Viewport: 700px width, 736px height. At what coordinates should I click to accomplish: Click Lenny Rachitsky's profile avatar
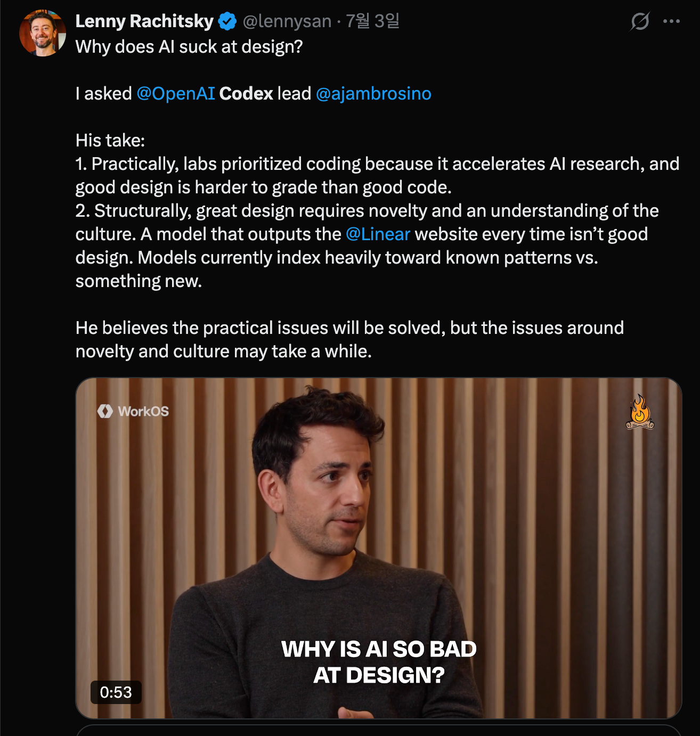(43, 32)
